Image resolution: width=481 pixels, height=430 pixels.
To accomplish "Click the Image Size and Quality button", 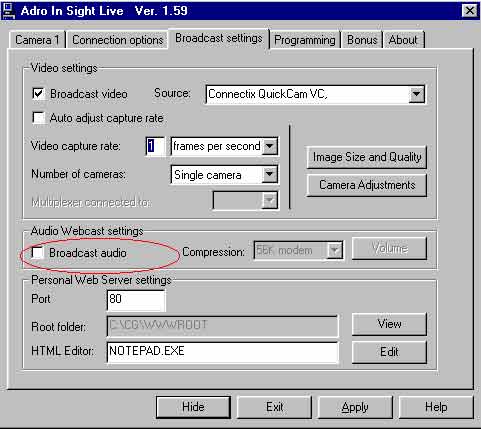I will [x=367, y=157].
